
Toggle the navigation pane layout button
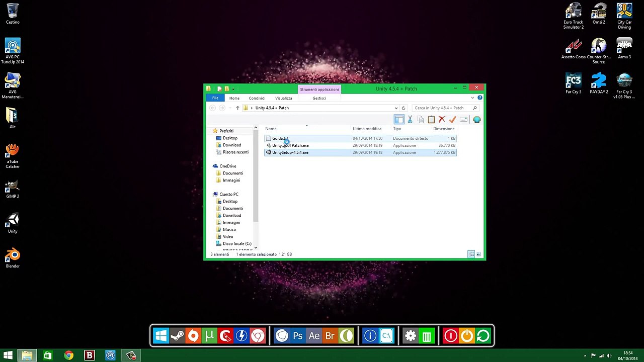click(399, 120)
